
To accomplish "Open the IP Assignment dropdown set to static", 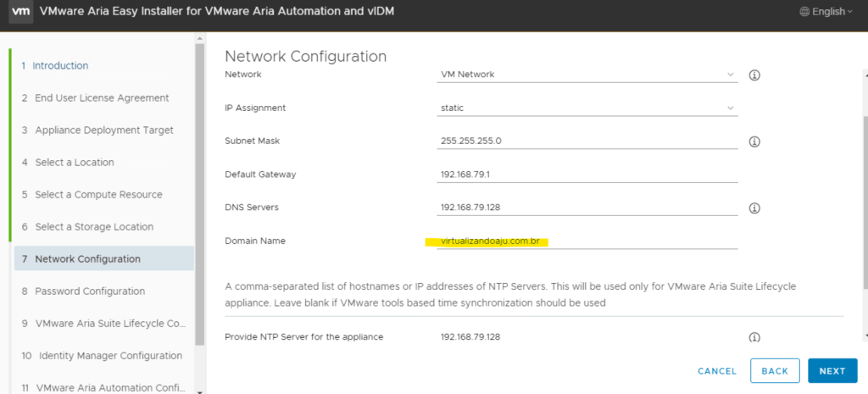I will [586, 108].
